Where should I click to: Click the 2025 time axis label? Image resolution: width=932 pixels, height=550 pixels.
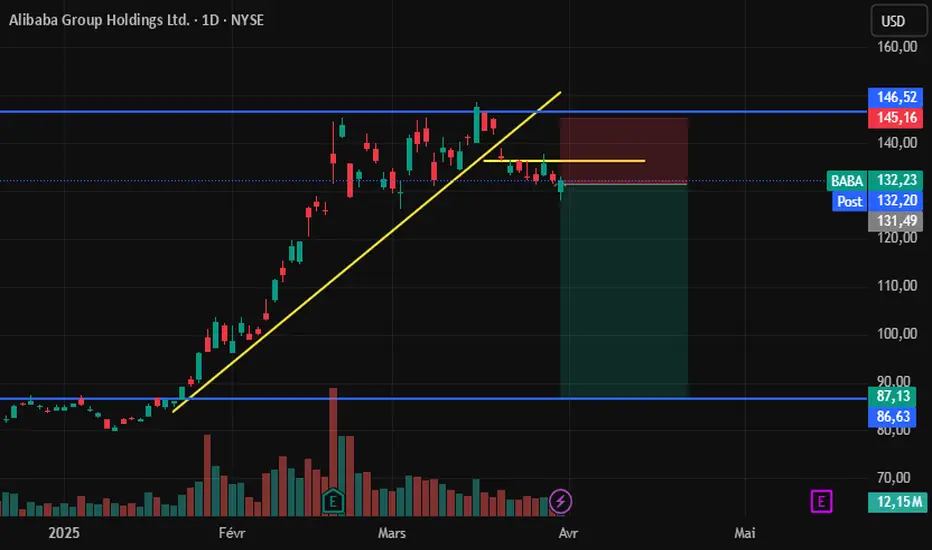coord(64,533)
